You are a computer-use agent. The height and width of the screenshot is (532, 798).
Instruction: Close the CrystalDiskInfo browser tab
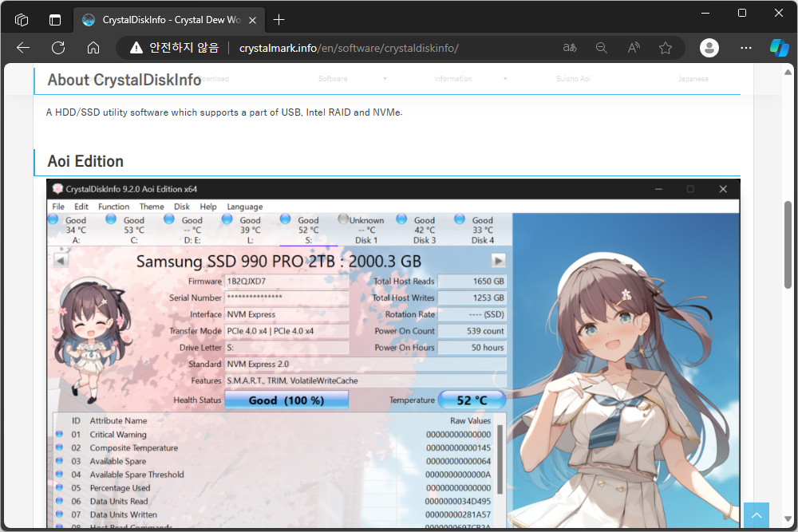pyautogui.click(x=252, y=21)
